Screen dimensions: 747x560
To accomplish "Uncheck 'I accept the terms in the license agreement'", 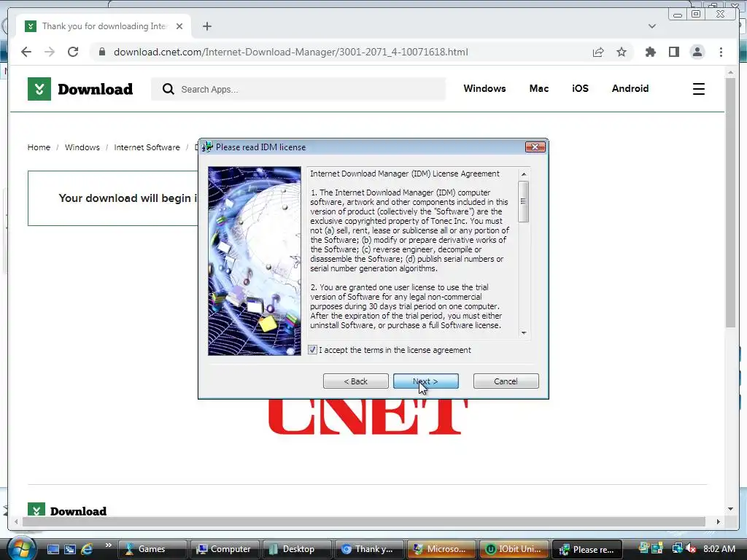I will tap(312, 350).
